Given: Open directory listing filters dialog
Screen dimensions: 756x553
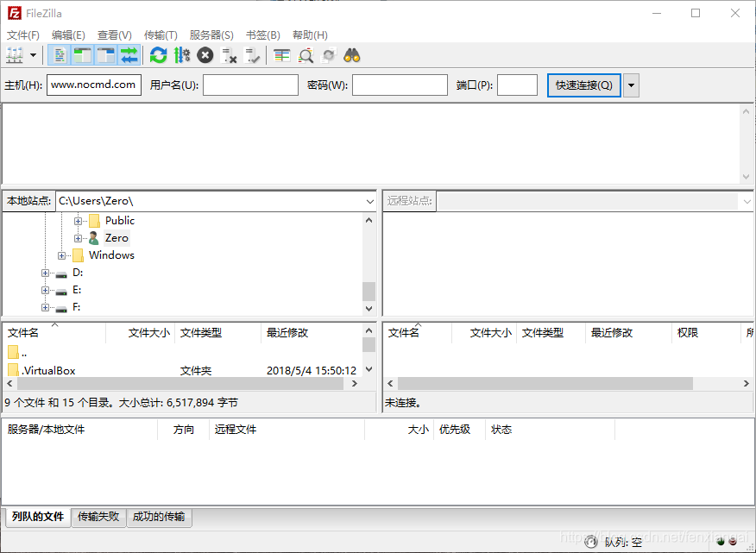Looking at the screenshot, I should coord(282,55).
